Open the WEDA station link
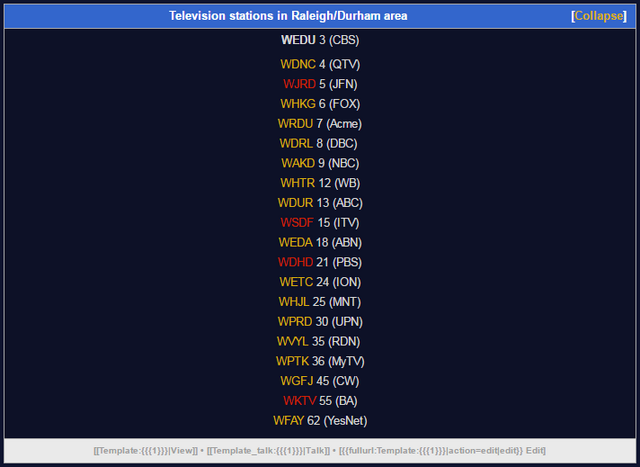The image size is (640, 467). pyautogui.click(x=296, y=242)
